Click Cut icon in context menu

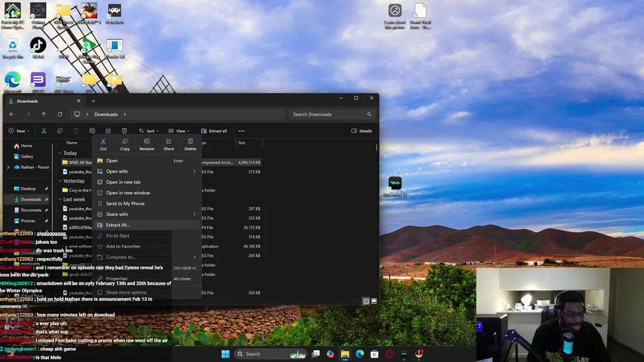(x=103, y=144)
